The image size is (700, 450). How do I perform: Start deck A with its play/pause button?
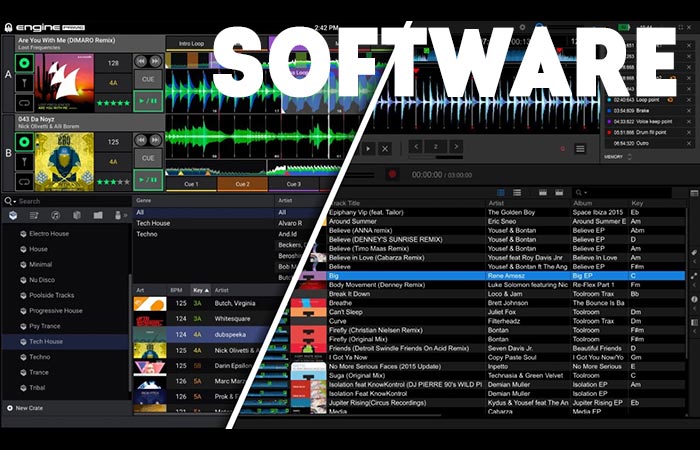[x=148, y=101]
